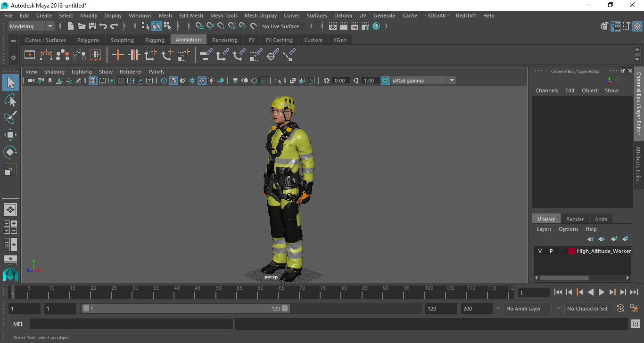Screen dimensions: 644x343
Task: Play animation backwards
Action: [590, 292]
